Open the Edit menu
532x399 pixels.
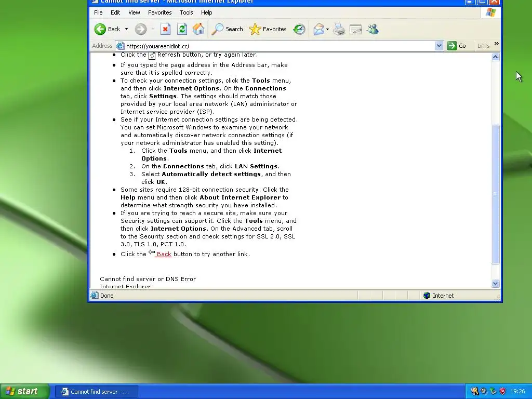point(115,12)
